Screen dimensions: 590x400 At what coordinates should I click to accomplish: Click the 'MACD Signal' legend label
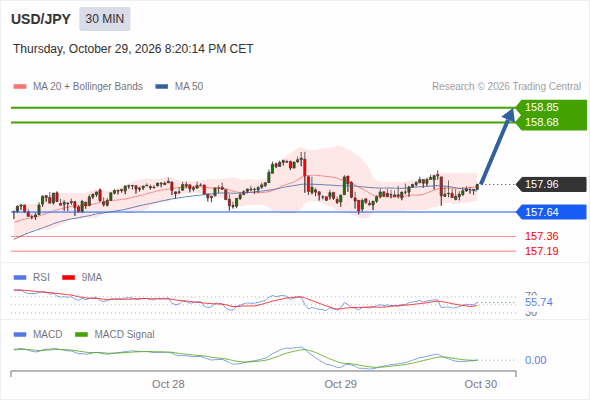tap(124, 335)
